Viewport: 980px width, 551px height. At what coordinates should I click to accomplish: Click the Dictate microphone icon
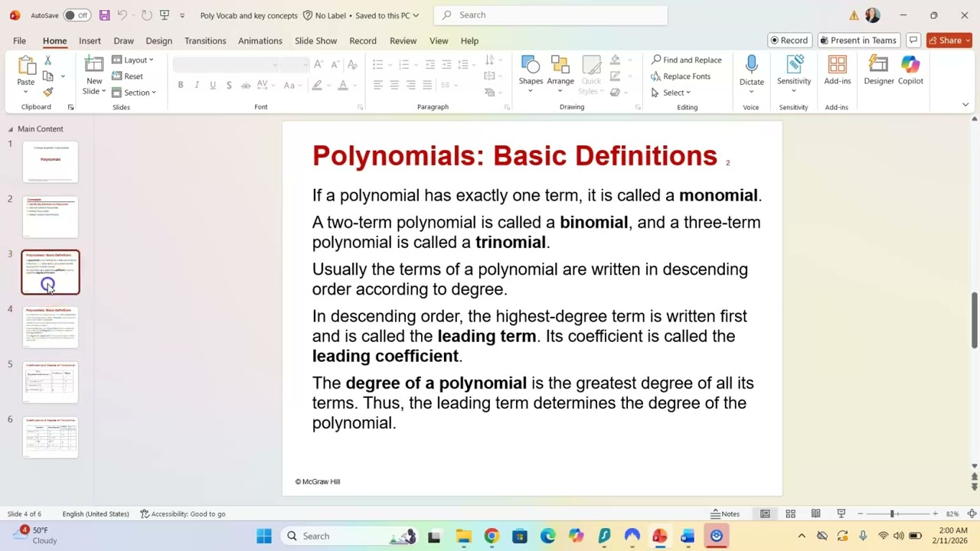751,65
